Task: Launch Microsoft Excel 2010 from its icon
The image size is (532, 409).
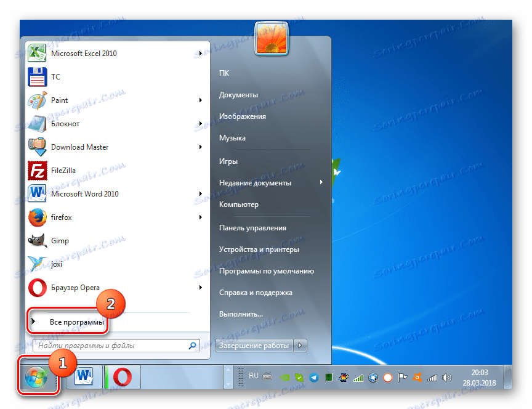Action: tap(38, 54)
